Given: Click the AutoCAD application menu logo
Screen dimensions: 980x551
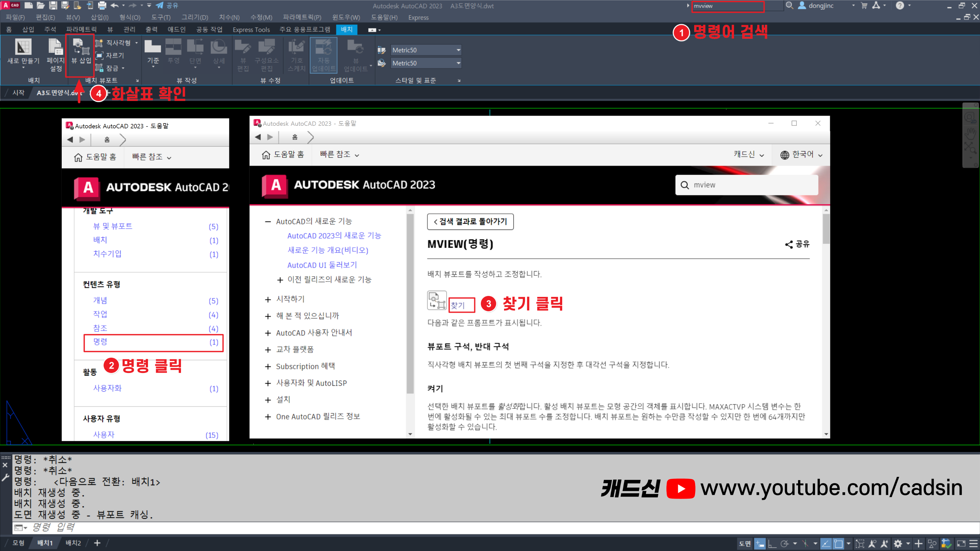Looking at the screenshot, I should (11, 5).
